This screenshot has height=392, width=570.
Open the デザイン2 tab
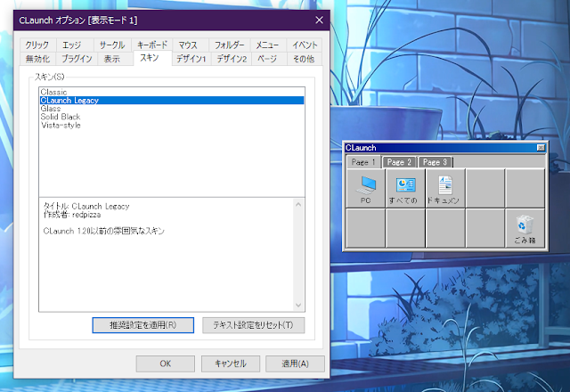[x=232, y=59]
